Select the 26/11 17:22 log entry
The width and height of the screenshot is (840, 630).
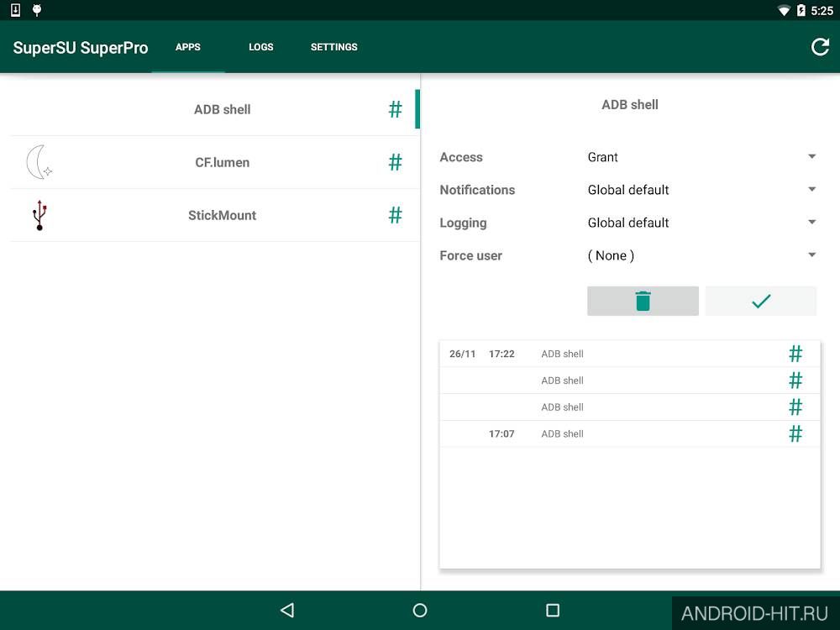[x=629, y=354]
